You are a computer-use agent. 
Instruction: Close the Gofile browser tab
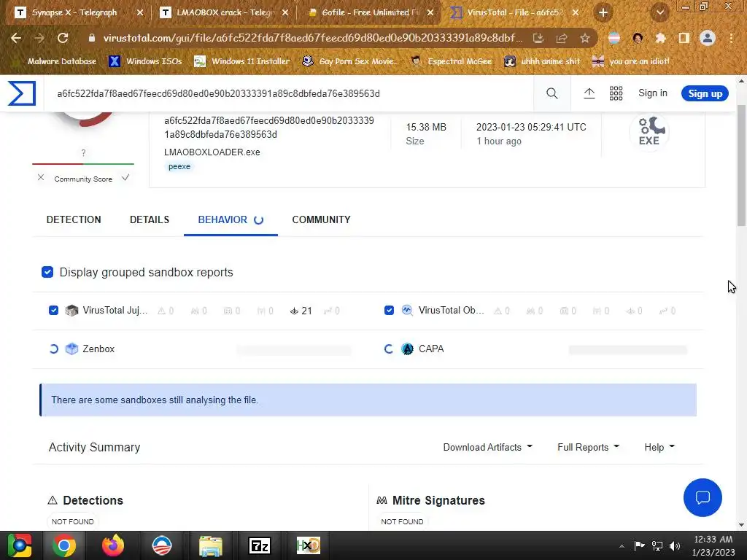click(x=430, y=13)
